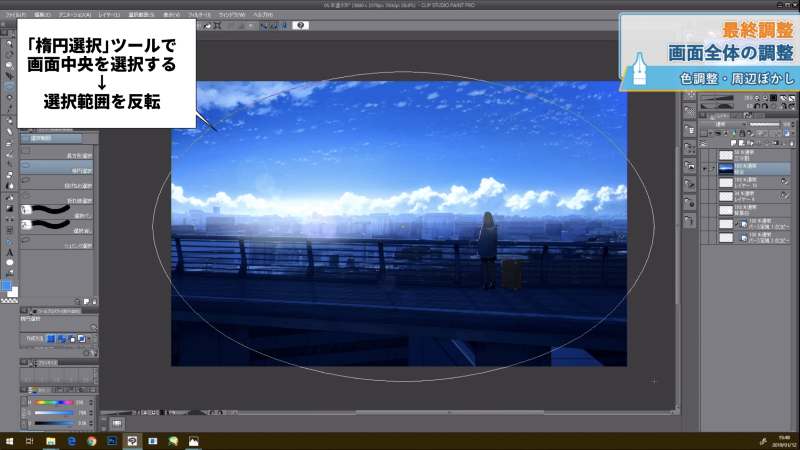Open the 通常 blending mode dropdown
The width and height of the screenshot is (800, 450).
723,124
